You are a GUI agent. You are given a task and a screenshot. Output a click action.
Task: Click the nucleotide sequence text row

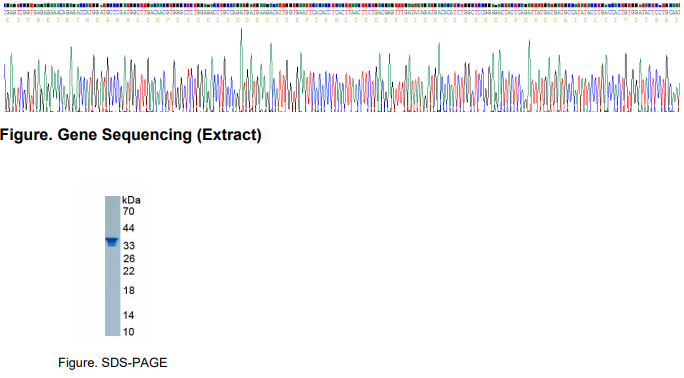click(x=342, y=13)
